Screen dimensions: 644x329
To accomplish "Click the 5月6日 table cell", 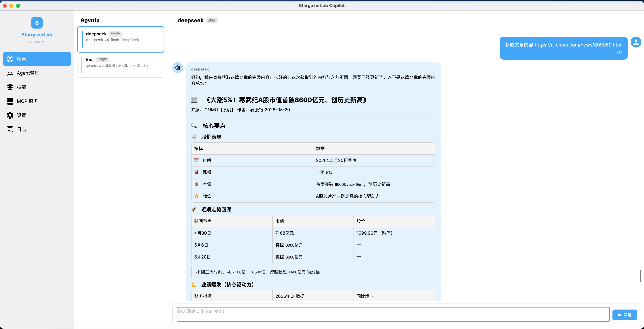I will pyautogui.click(x=232, y=245).
